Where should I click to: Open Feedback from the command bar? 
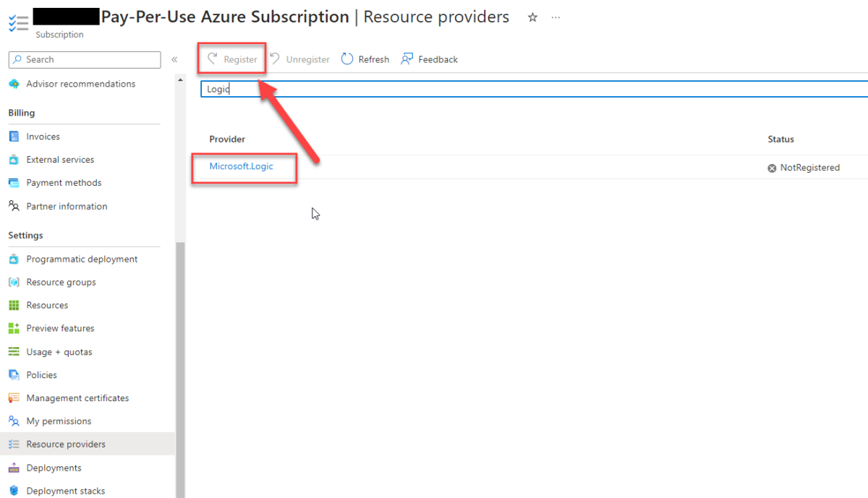click(x=430, y=59)
